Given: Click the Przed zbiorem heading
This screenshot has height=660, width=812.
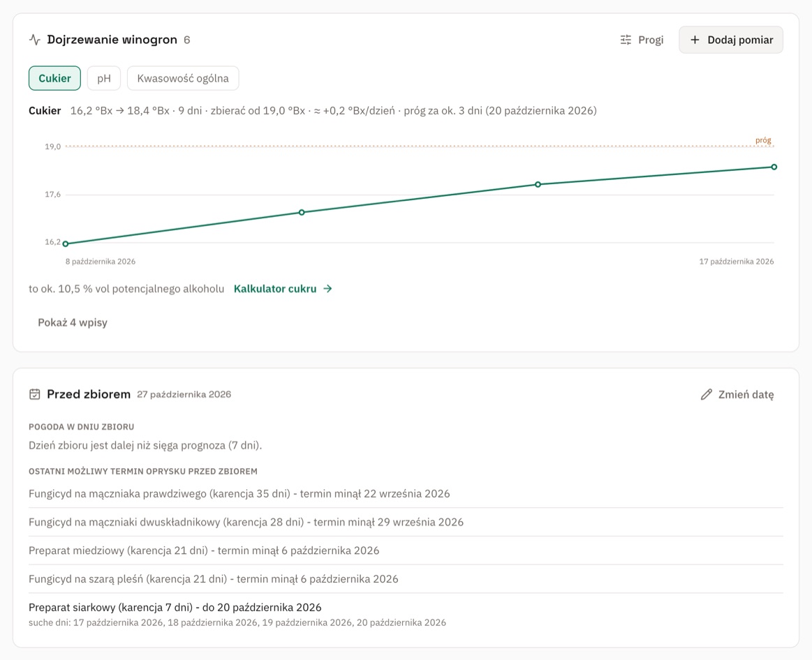Looking at the screenshot, I should pyautogui.click(x=89, y=394).
